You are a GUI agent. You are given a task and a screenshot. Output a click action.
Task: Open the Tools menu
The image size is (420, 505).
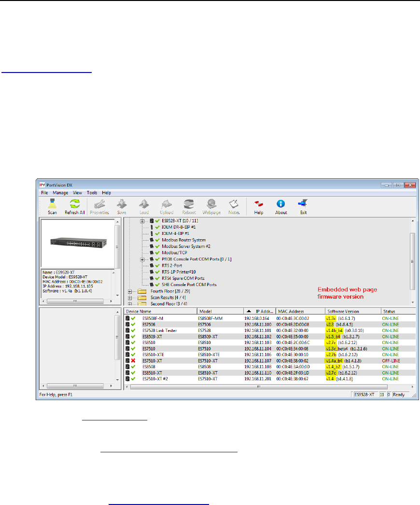(x=92, y=193)
